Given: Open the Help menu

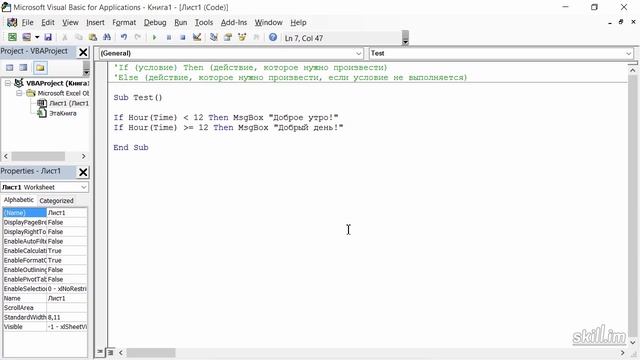Looking at the screenshot, I should tap(298, 22).
